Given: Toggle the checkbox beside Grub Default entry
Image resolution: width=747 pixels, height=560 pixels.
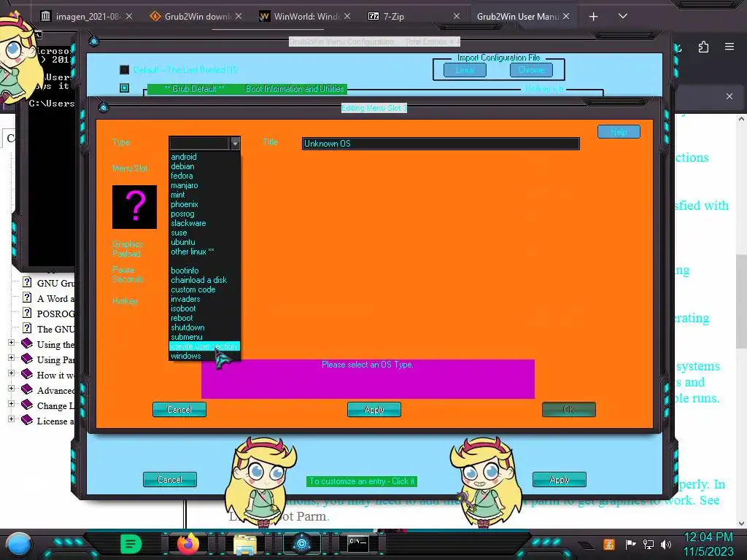Looking at the screenshot, I should pyautogui.click(x=124, y=88).
